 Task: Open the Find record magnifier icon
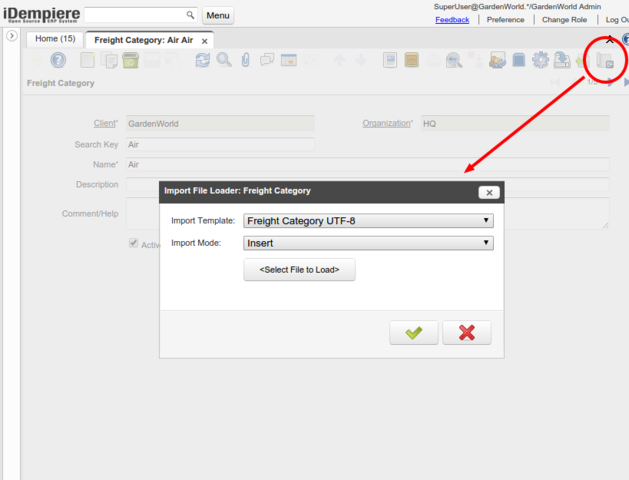[224, 61]
